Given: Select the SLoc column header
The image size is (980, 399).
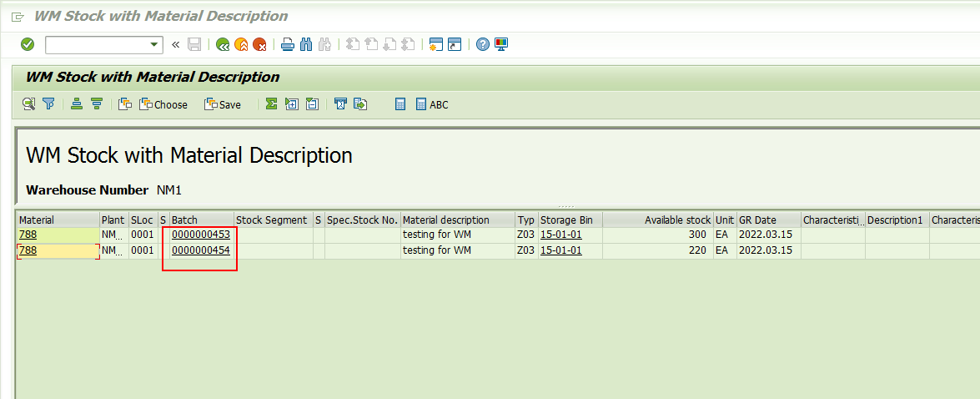Looking at the screenshot, I should click(x=143, y=220).
